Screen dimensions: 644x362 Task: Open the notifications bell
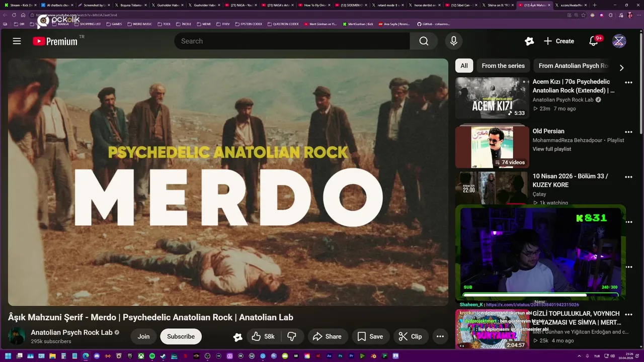tap(594, 41)
